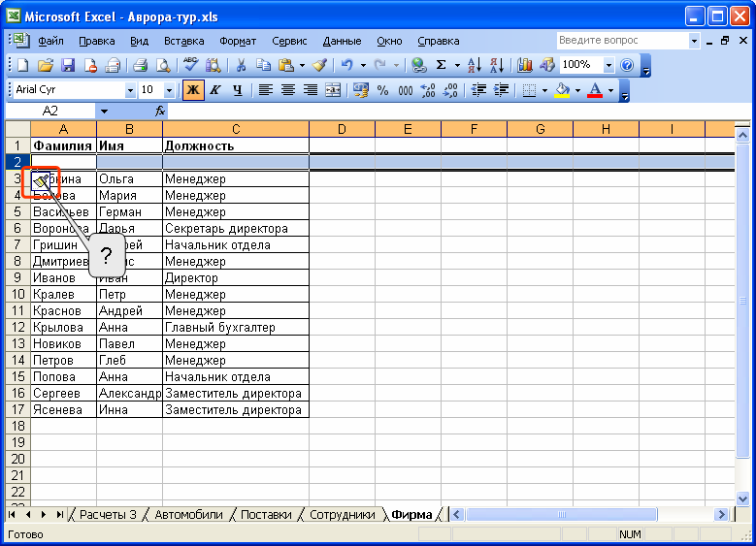Expand zoom 100% dropdown
Image resolution: width=756 pixels, height=546 pixels.
609,65
